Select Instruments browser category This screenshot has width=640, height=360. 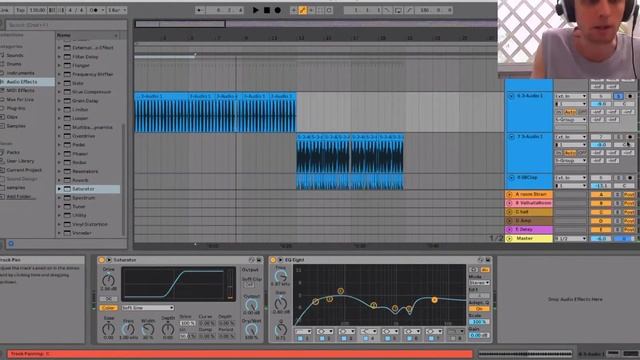(x=20, y=73)
